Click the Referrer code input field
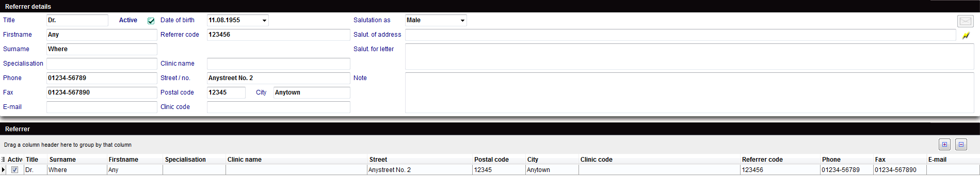 (279, 35)
